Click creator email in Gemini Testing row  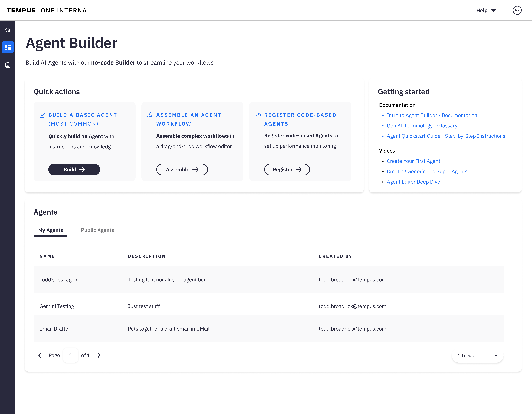point(352,306)
